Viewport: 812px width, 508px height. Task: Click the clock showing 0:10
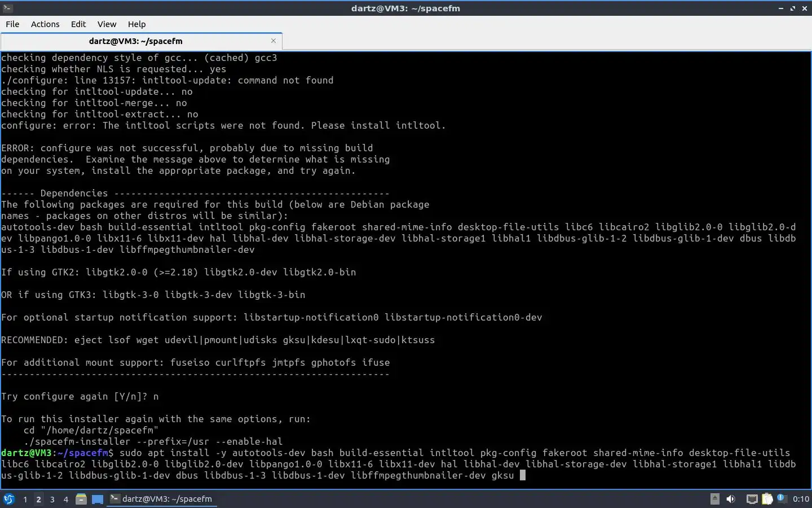[x=801, y=499]
